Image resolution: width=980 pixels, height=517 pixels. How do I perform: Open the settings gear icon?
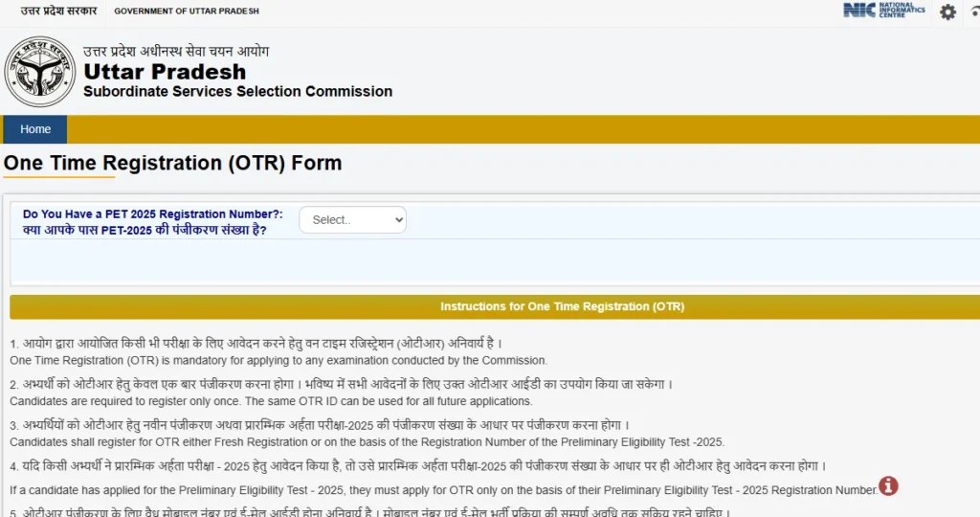(x=947, y=11)
